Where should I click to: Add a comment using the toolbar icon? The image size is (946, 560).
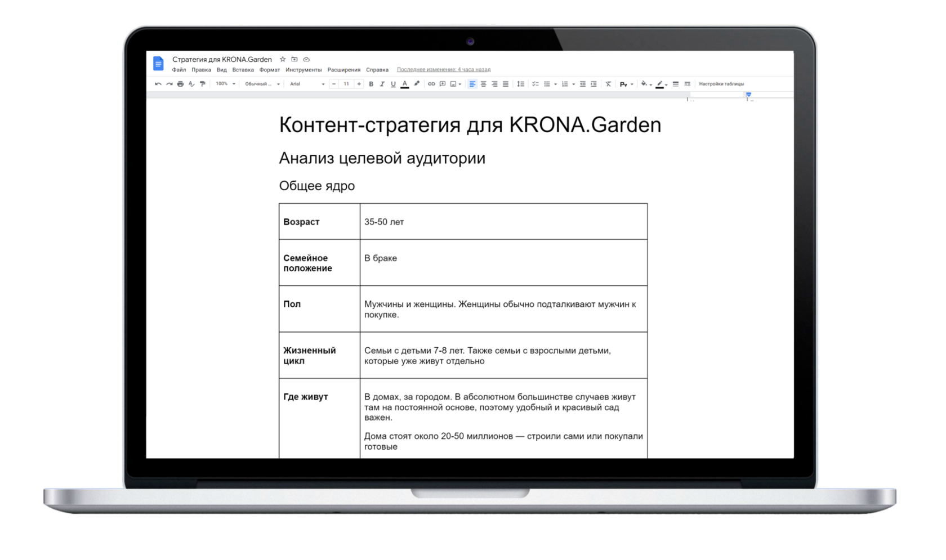[443, 84]
